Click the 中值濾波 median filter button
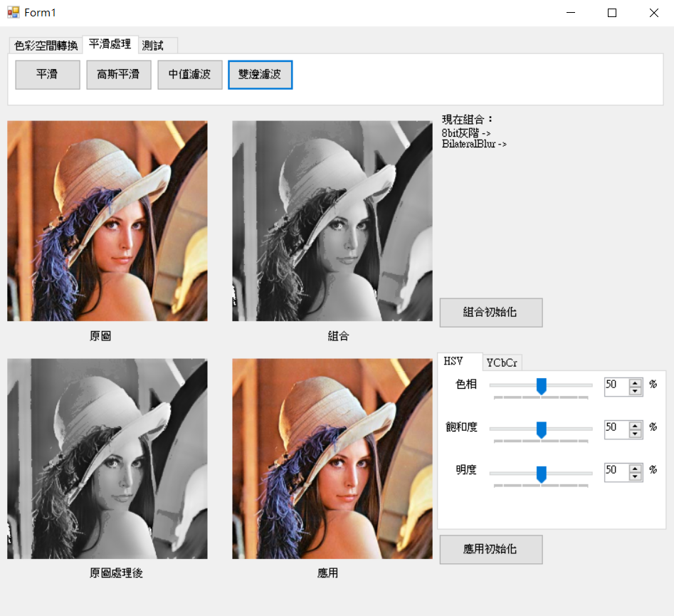674x616 pixels. click(x=190, y=75)
